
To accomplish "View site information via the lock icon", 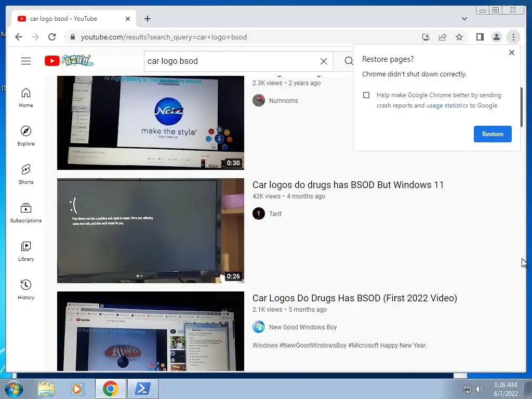I will (x=72, y=37).
